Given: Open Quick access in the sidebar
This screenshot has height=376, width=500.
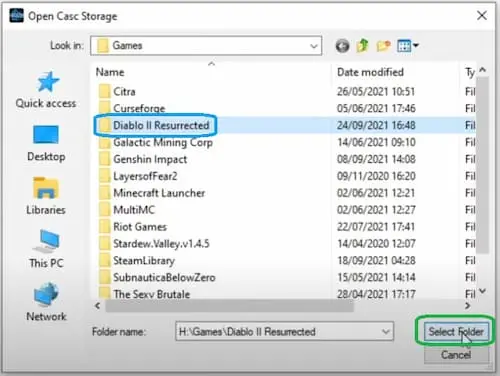Looking at the screenshot, I should [x=46, y=90].
